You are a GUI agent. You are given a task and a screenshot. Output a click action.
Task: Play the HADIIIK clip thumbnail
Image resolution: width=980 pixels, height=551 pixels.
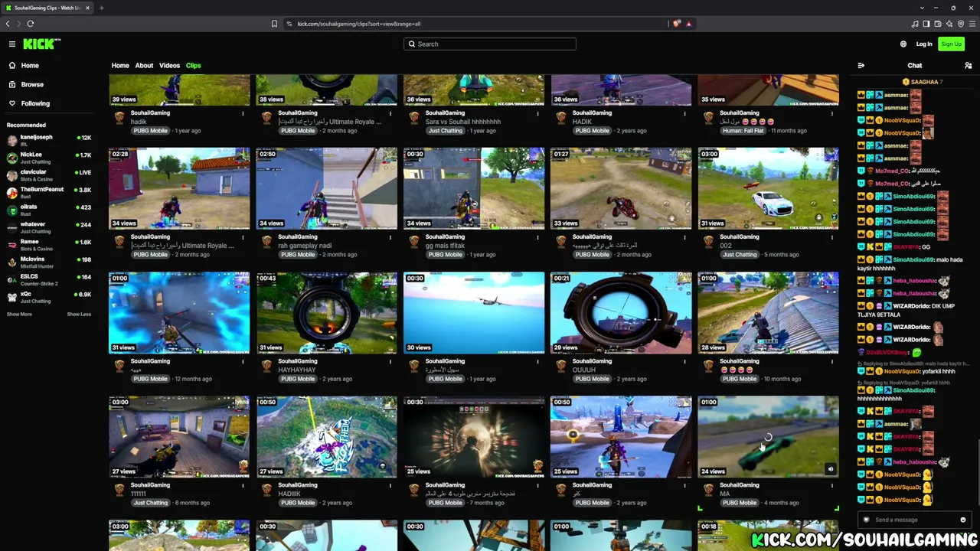coord(327,436)
